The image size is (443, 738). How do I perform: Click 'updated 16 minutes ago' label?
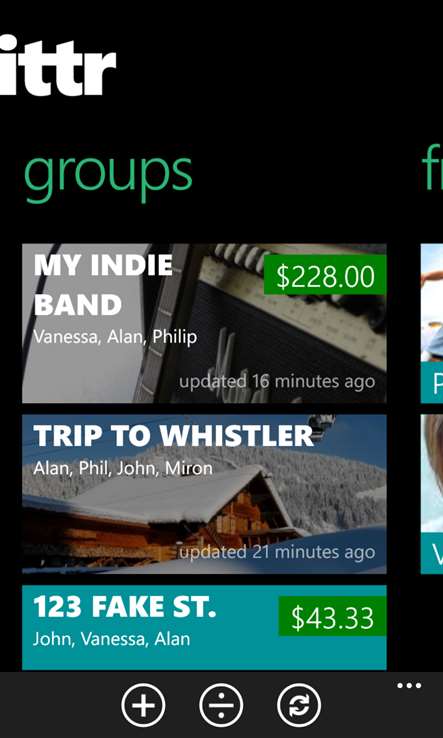277,381
